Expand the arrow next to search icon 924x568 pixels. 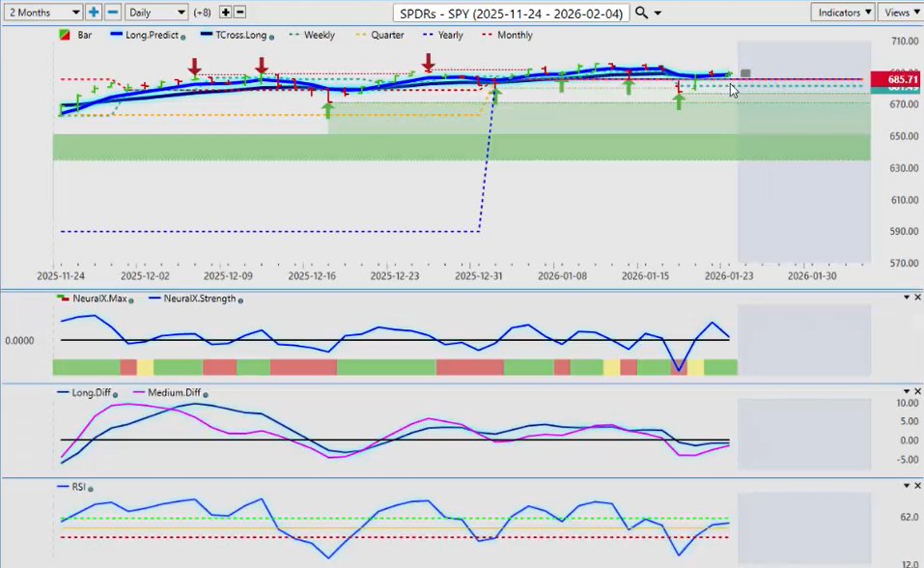(x=658, y=14)
